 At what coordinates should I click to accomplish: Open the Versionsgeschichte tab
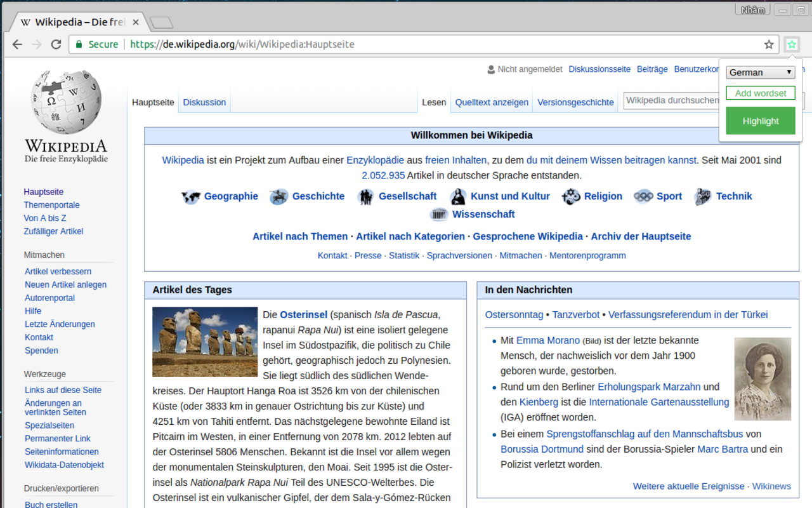pyautogui.click(x=575, y=102)
